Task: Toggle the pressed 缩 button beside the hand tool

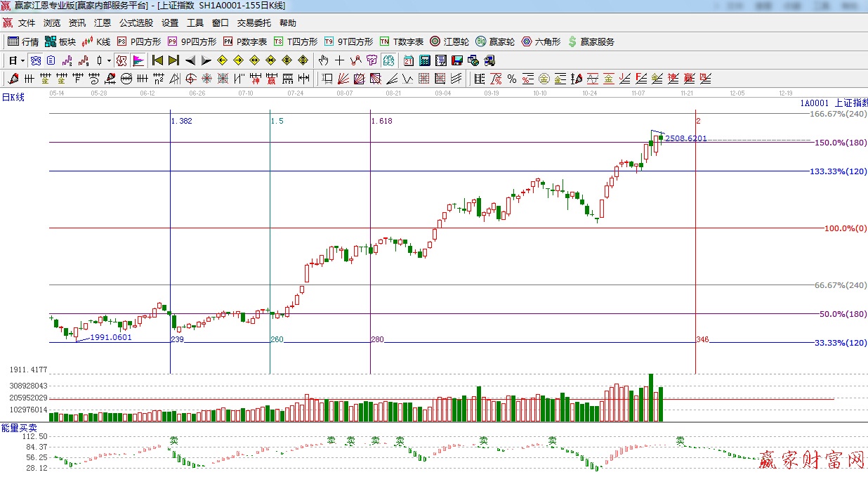Action: coord(387,60)
